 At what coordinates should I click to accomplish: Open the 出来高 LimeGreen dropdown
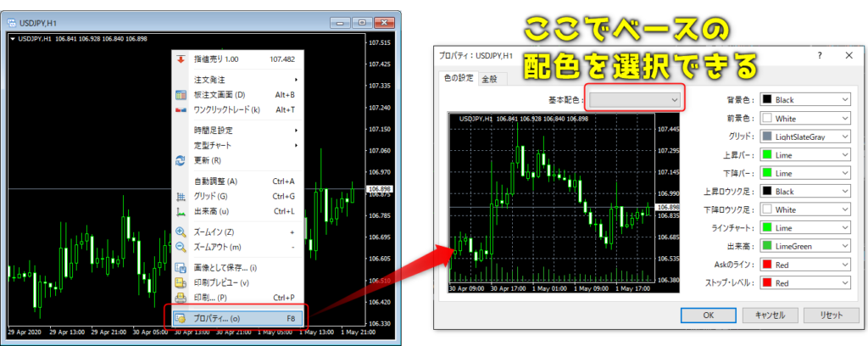pos(805,246)
